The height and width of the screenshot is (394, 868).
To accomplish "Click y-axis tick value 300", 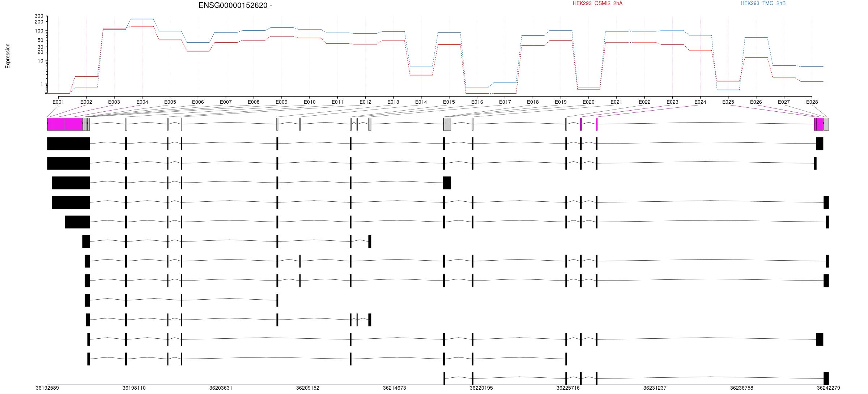I will tap(39, 16).
